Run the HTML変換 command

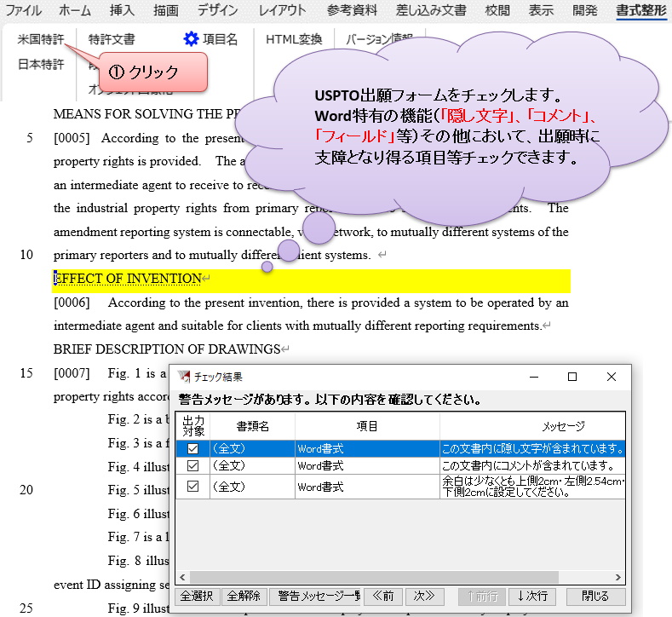293,39
